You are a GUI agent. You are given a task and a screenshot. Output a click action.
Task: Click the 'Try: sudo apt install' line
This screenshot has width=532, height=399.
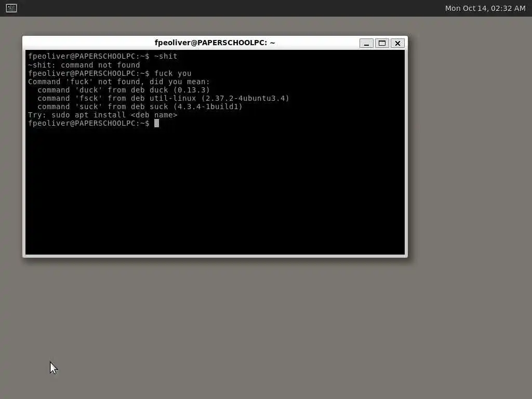(102, 115)
